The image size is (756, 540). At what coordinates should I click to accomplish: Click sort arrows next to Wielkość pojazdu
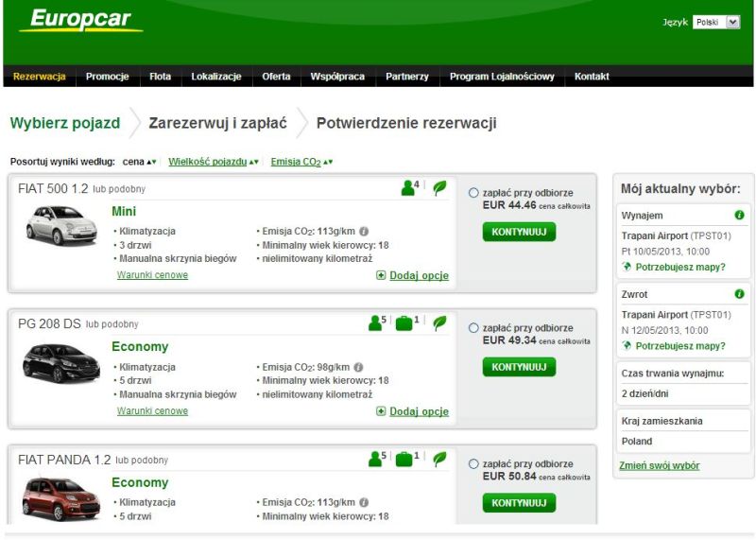pyautogui.click(x=254, y=162)
